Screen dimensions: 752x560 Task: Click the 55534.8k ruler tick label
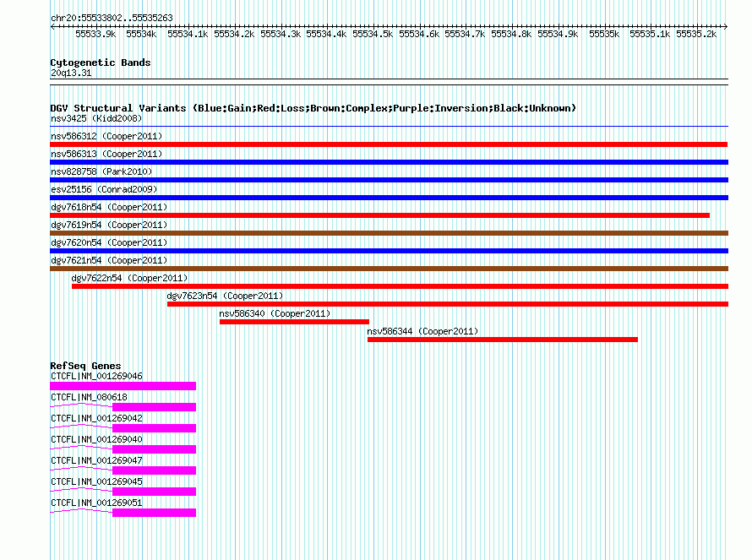pyautogui.click(x=511, y=34)
